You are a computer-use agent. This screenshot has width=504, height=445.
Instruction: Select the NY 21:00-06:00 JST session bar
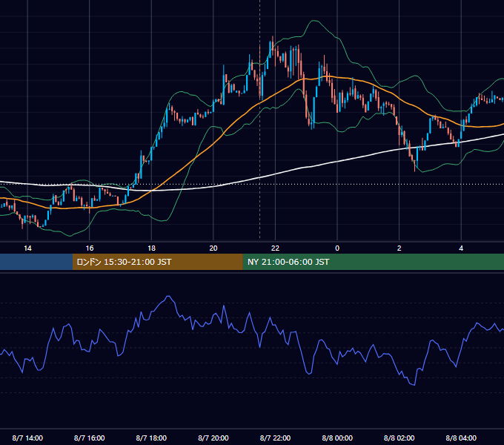point(373,262)
